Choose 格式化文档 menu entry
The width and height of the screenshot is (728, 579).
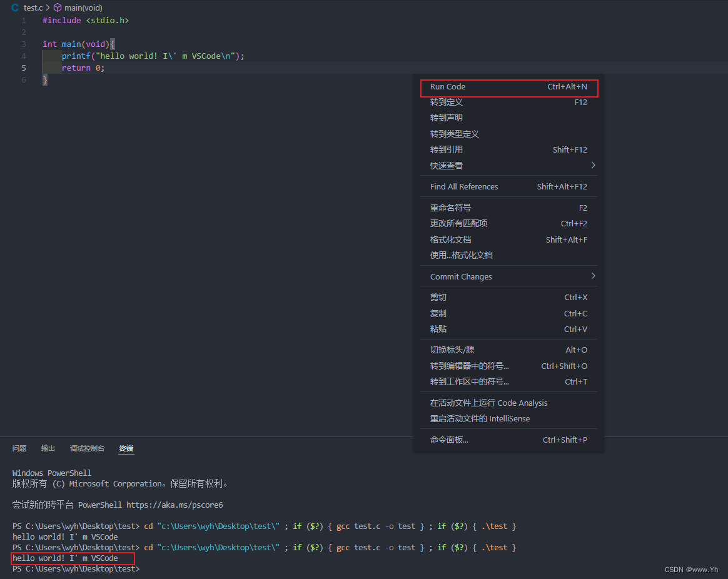click(x=509, y=240)
